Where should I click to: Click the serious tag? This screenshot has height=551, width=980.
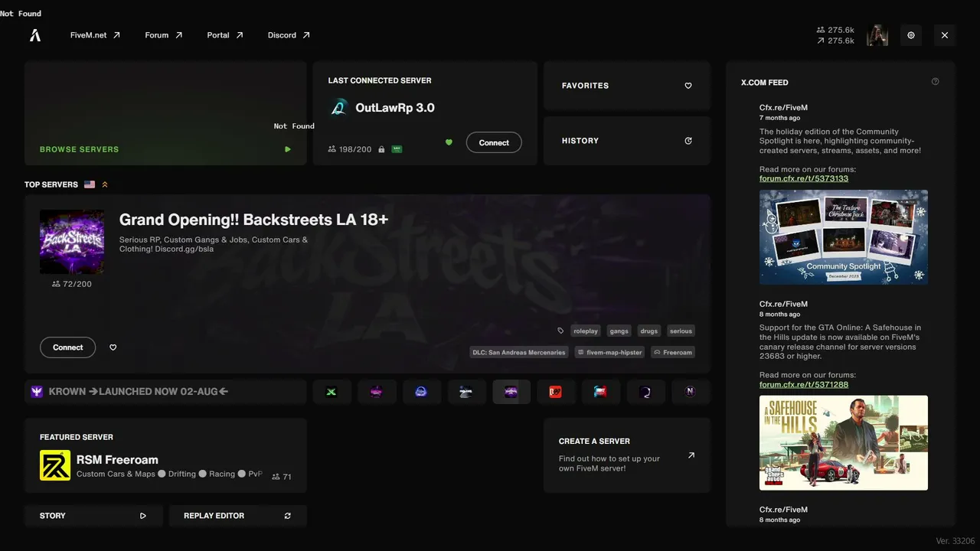click(x=681, y=331)
